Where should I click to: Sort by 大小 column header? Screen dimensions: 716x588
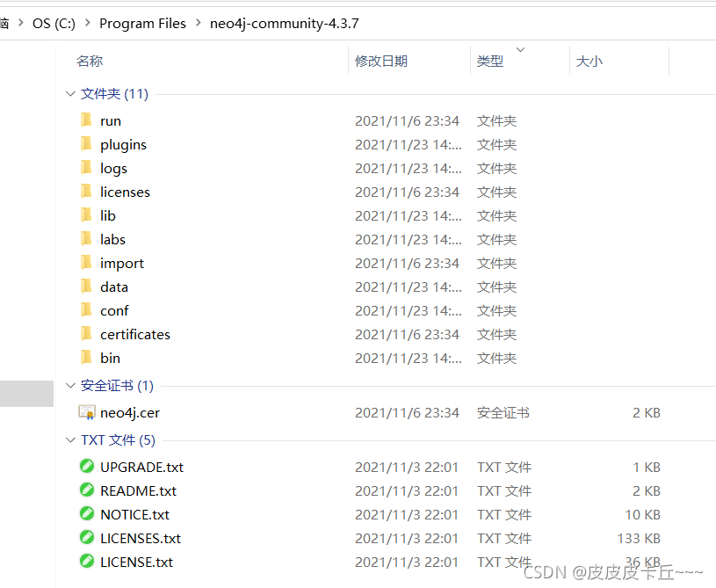[589, 61]
